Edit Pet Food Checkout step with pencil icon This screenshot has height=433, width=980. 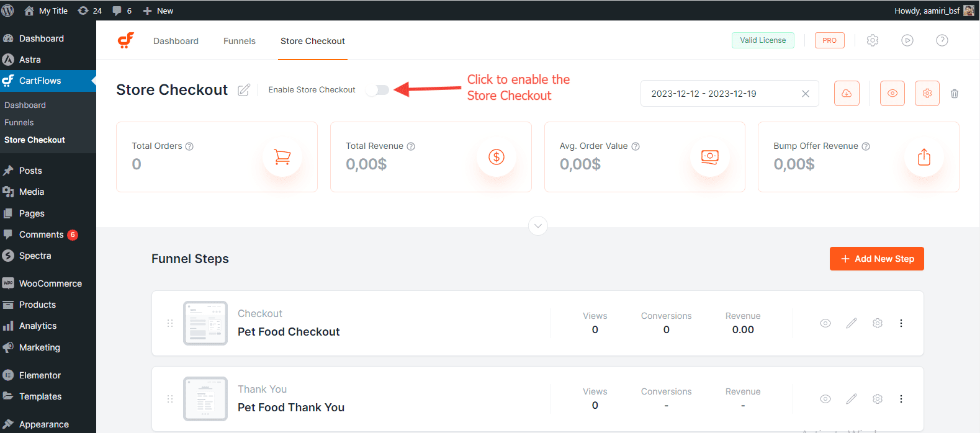[x=852, y=323]
